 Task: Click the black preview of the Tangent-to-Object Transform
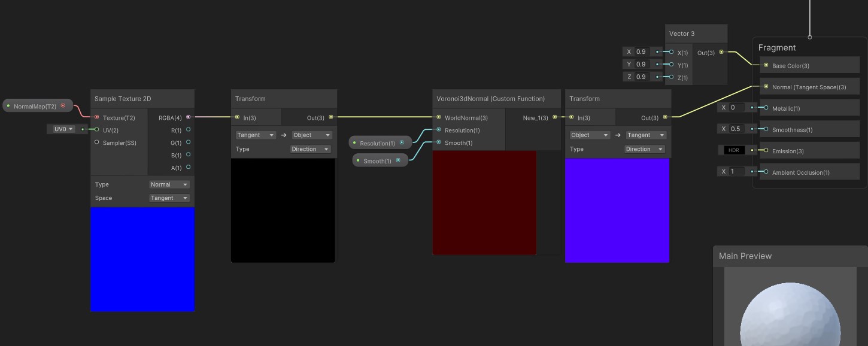pyautogui.click(x=283, y=210)
